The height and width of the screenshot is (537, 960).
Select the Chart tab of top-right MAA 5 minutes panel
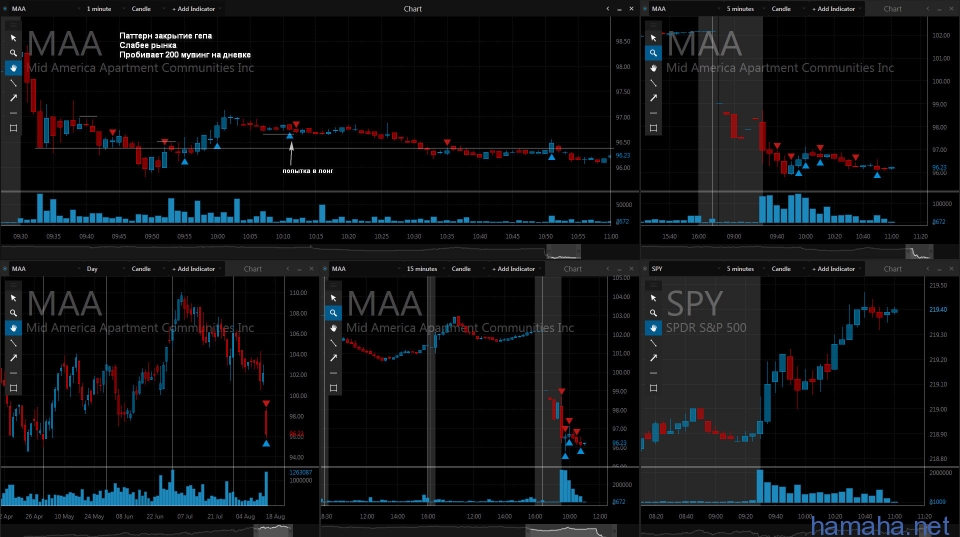pyautogui.click(x=893, y=9)
